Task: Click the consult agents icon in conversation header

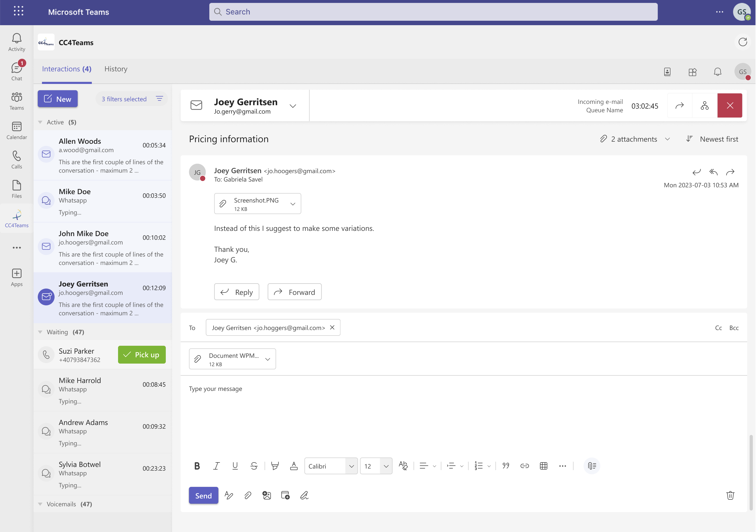Action: click(705, 105)
